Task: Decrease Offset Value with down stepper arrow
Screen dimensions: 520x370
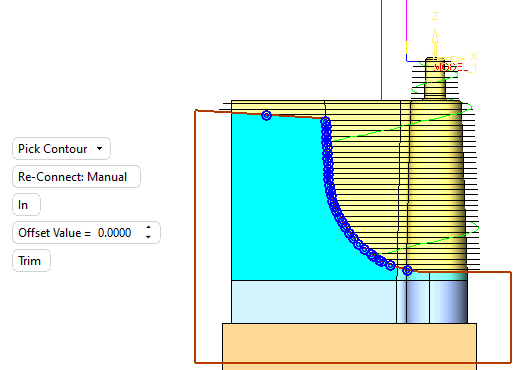Action: [148, 237]
